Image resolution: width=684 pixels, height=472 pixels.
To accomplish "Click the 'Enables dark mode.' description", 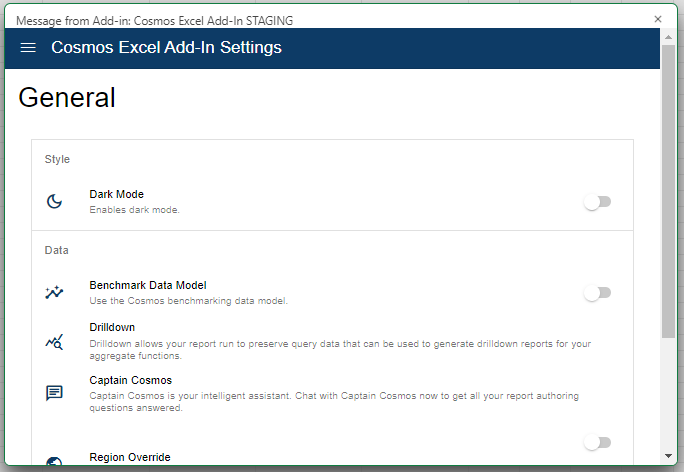I will tap(134, 210).
